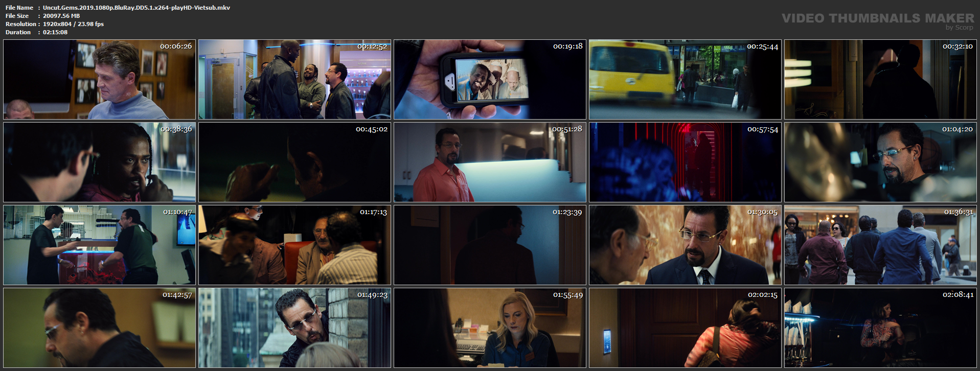This screenshot has height=371, width=980.
Task: Click the 'Resolution' label
Action: point(21,24)
